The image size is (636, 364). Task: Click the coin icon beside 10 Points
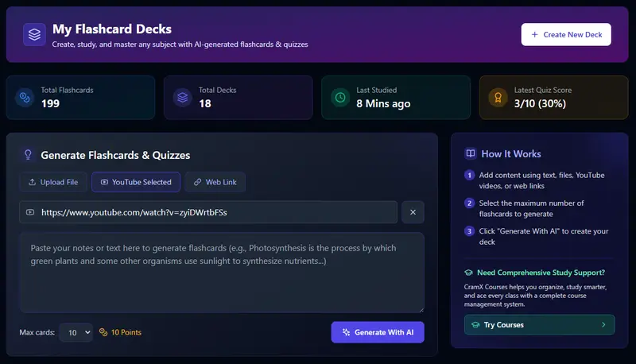coord(103,332)
